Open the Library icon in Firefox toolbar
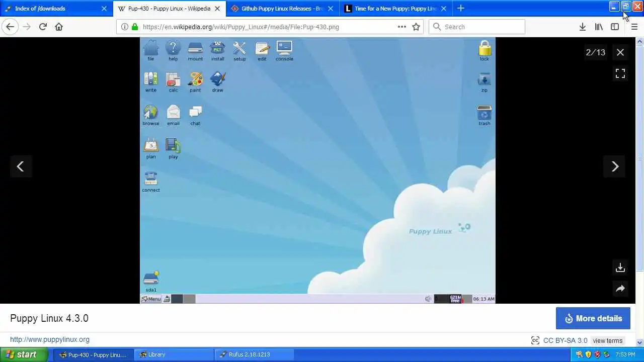The width and height of the screenshot is (644, 362). point(599,27)
